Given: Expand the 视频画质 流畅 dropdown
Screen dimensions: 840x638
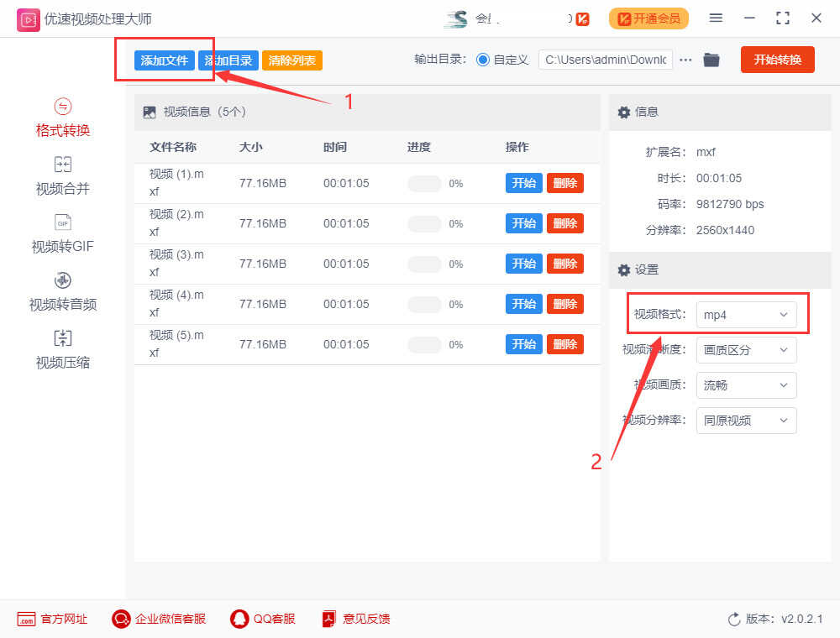Looking at the screenshot, I should tap(746, 385).
